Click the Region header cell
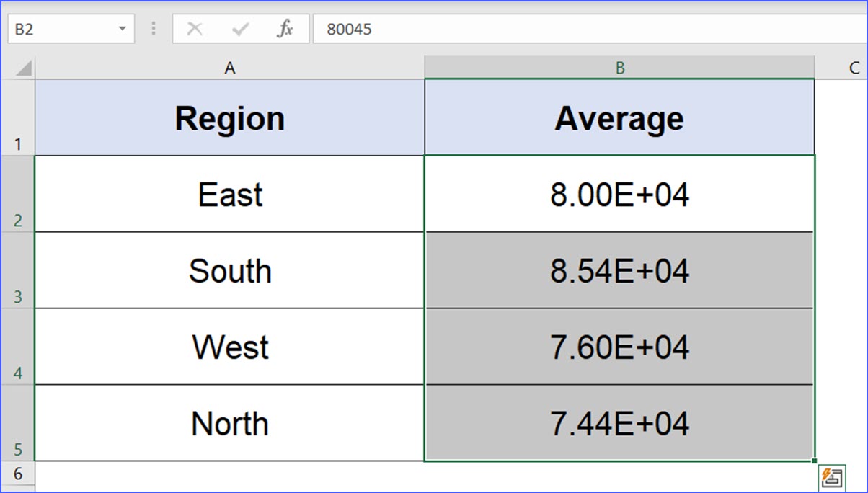The image size is (868, 493). 229,118
